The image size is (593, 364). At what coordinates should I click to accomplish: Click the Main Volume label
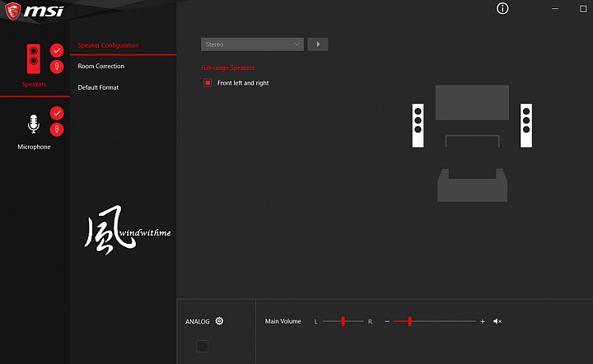[282, 321]
